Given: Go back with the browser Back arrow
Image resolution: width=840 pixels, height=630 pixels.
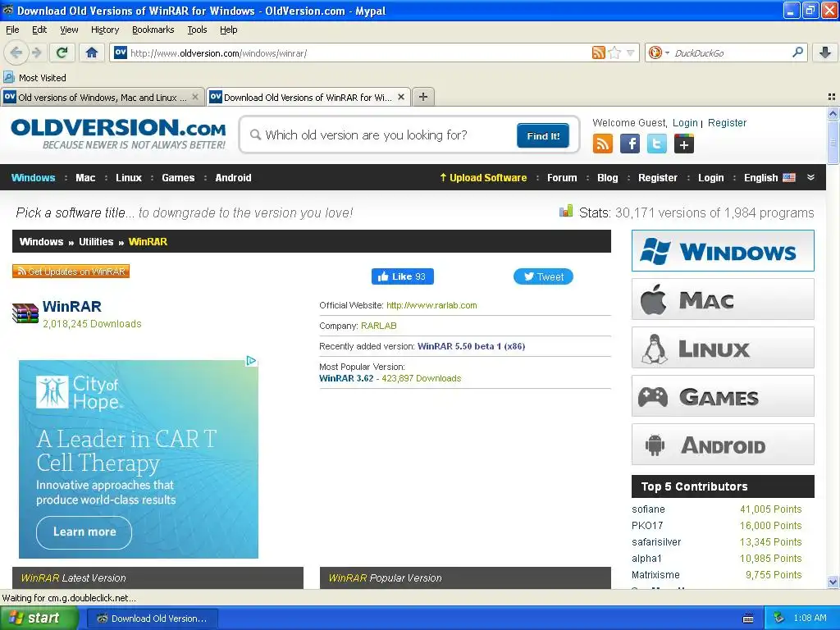Looking at the screenshot, I should click(x=16, y=52).
